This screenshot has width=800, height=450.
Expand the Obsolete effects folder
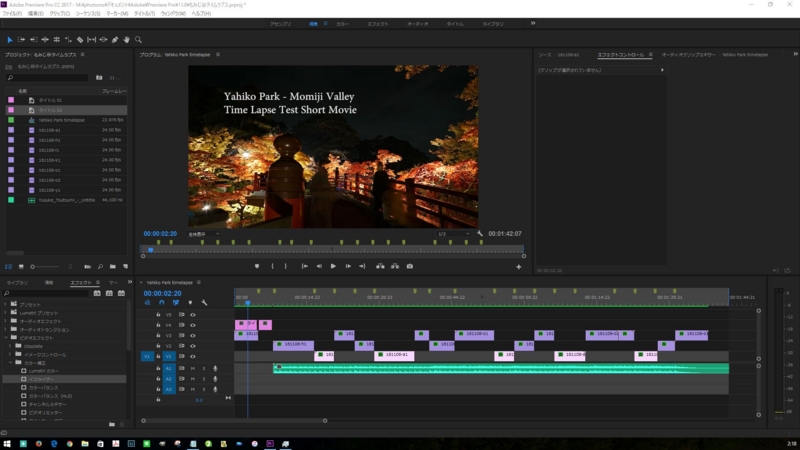tap(10, 346)
